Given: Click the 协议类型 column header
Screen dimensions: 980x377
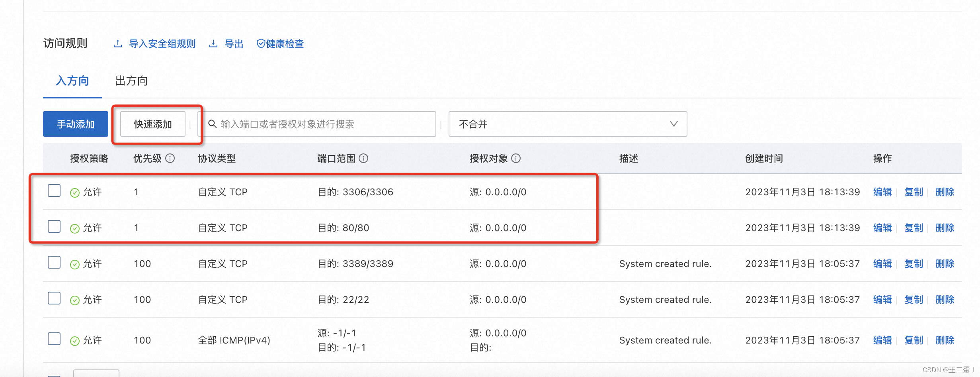Looking at the screenshot, I should tap(217, 159).
